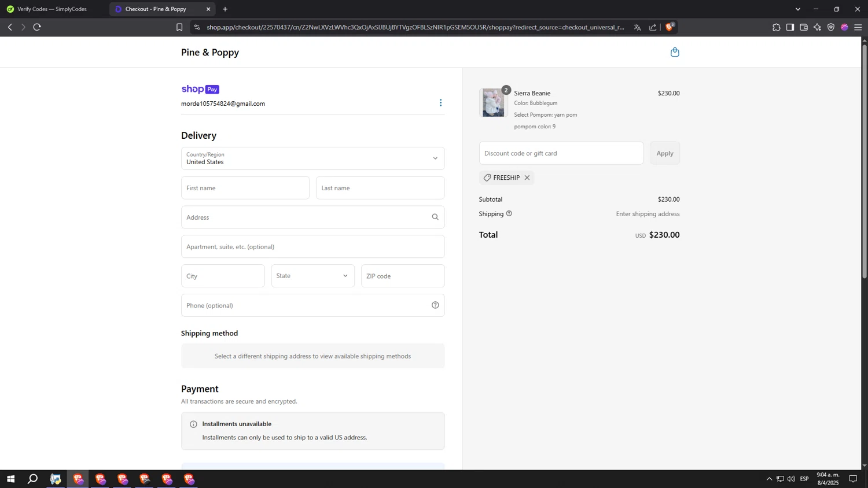Click the Enter shipping address text
Viewport: 868px width, 488px height.
tap(648, 214)
